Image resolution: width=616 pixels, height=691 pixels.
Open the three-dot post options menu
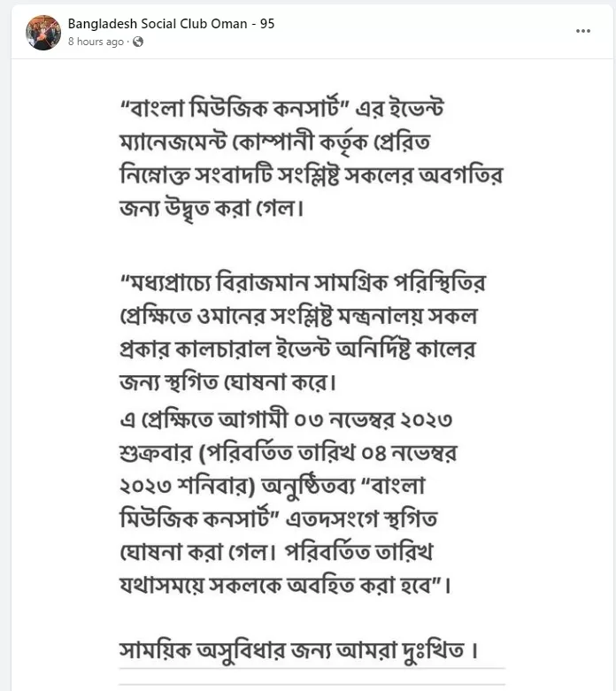tap(582, 31)
